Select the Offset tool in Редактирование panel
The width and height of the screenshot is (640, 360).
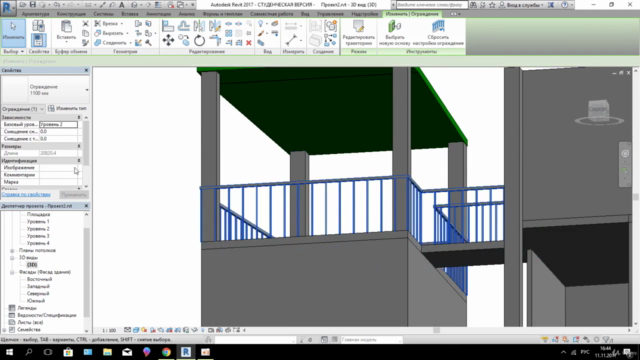(184, 26)
